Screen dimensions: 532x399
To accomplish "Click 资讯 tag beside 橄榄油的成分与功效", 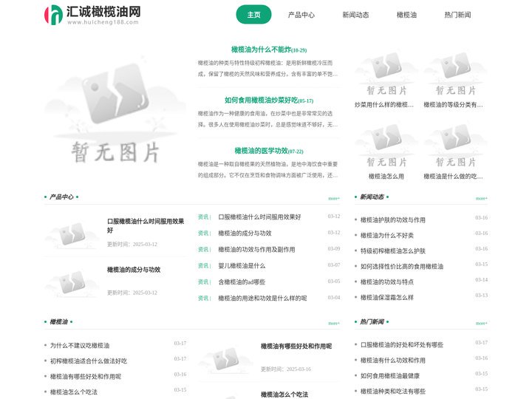I will coord(204,233).
